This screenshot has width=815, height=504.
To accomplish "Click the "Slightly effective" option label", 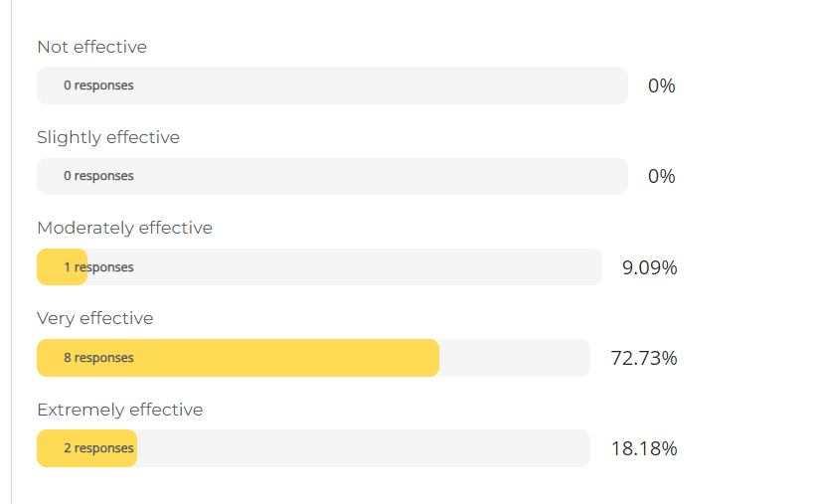I will [x=108, y=137].
